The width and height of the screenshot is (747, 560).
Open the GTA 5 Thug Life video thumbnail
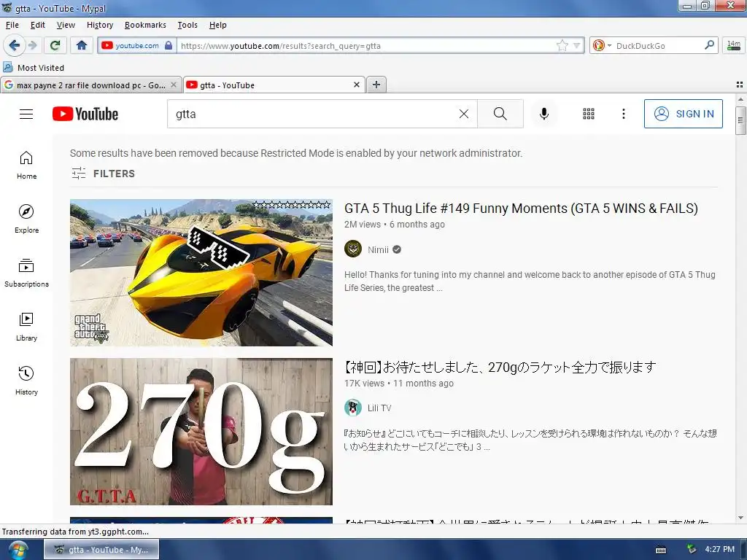coord(201,273)
